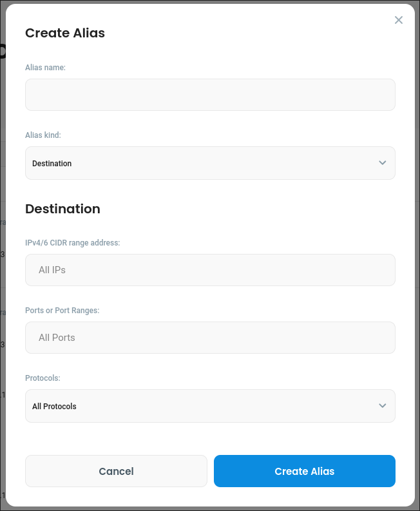The width and height of the screenshot is (420, 511).
Task: Expand the Alias kind chevron arrow
Action: (383, 163)
